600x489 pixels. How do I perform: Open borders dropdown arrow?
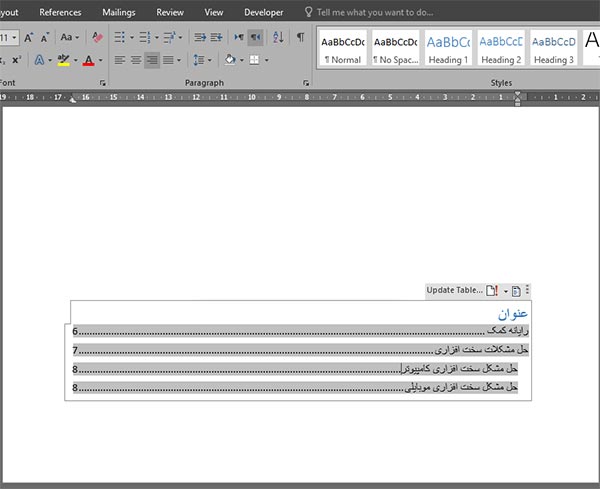click(x=266, y=60)
